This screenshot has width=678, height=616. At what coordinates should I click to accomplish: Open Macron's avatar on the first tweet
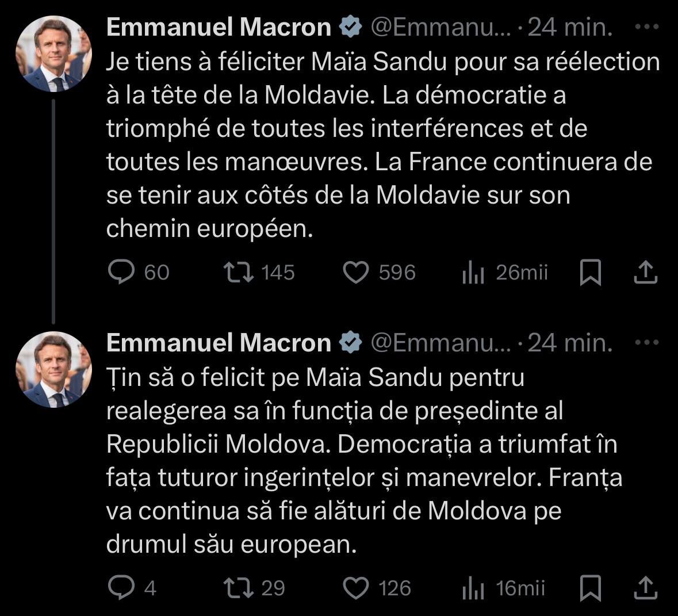tap(53, 53)
